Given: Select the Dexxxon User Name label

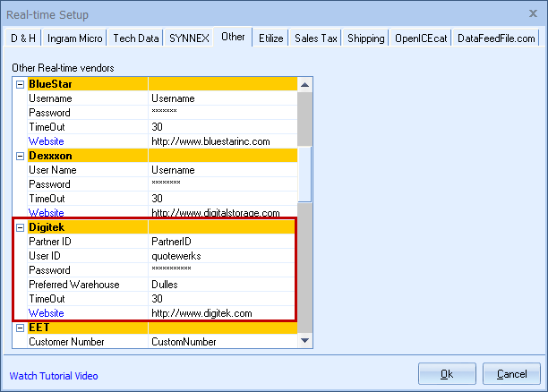Looking at the screenshot, I should [88, 170].
